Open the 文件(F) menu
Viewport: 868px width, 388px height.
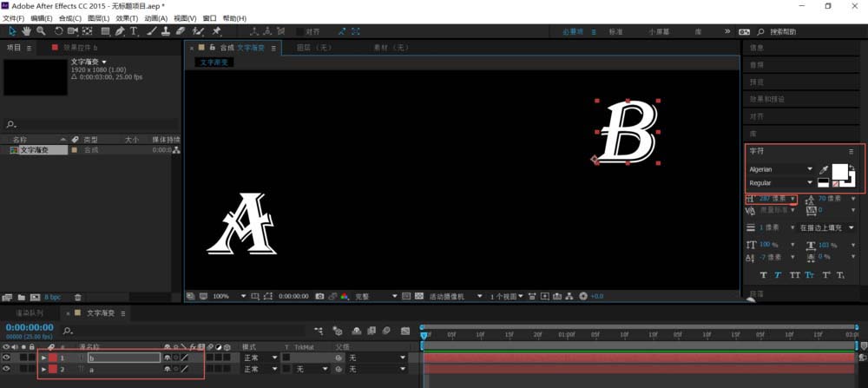pos(14,18)
